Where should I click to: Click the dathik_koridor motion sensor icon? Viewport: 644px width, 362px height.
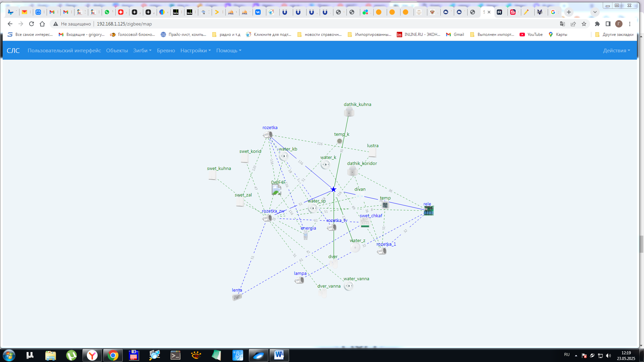coord(352,171)
